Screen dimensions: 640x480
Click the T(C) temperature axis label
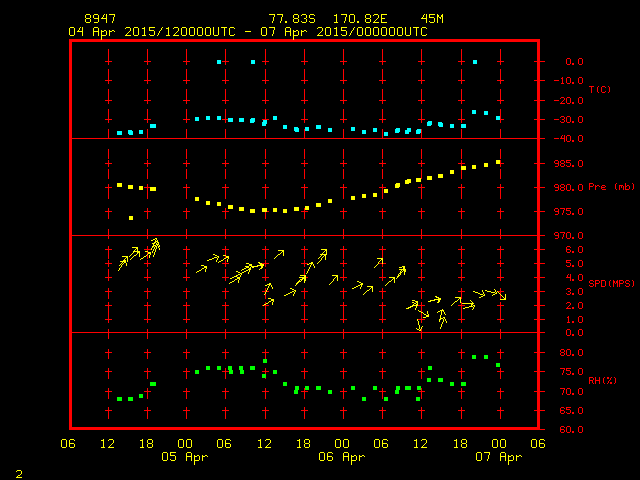(x=599, y=90)
